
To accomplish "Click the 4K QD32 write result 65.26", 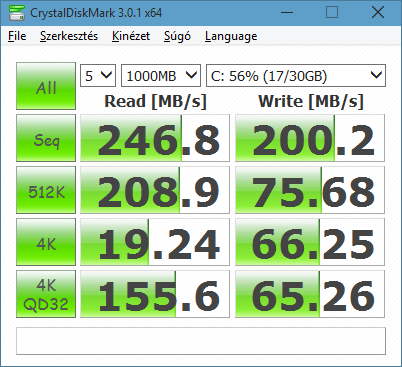I will coord(310,294).
